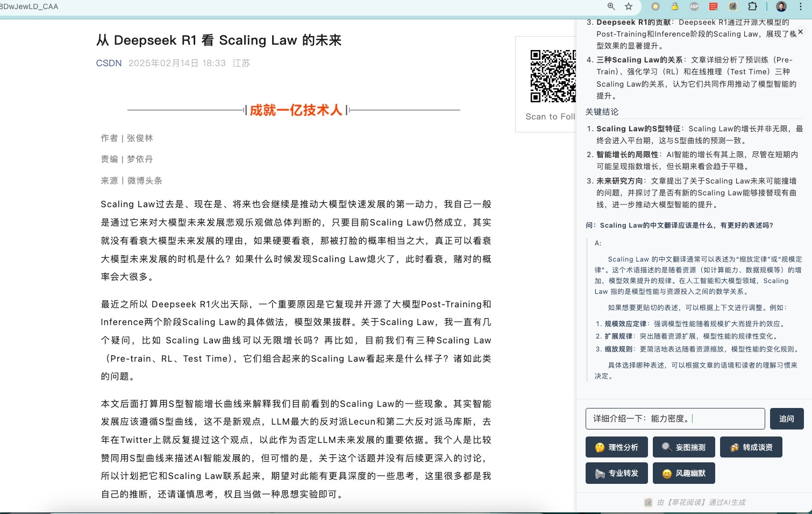Open the puzzle-piece Extensions menu
Image resolution: width=812 pixels, height=514 pixels.
(752, 6)
